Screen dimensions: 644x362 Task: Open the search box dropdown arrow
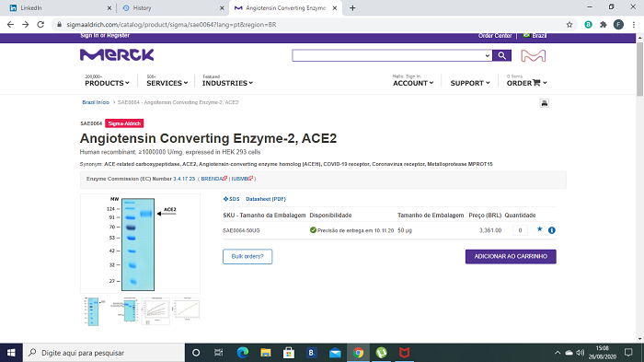click(487, 55)
